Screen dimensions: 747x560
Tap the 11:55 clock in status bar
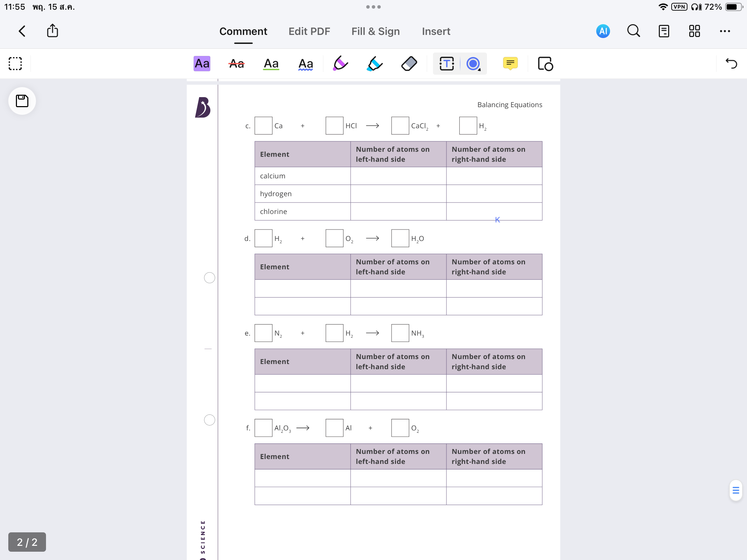15,7
